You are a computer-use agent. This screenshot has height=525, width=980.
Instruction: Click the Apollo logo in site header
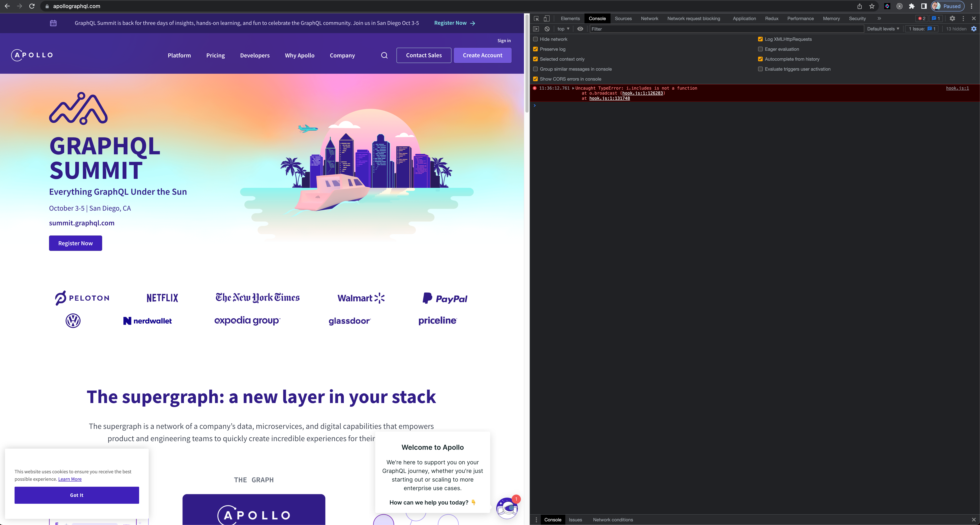click(32, 55)
